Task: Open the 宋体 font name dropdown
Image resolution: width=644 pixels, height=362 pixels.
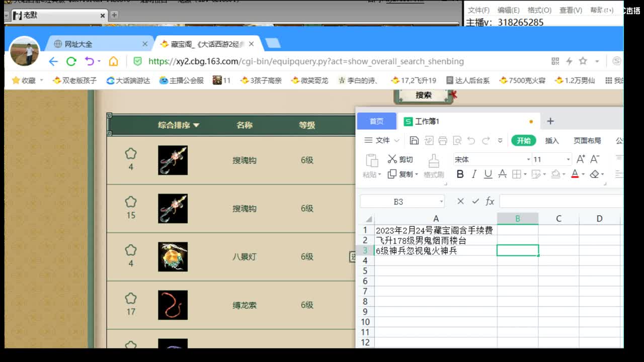Action: click(528, 159)
